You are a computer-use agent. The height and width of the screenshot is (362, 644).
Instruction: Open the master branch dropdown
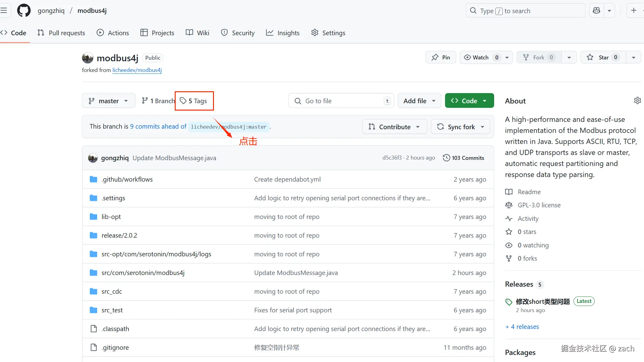coord(109,101)
